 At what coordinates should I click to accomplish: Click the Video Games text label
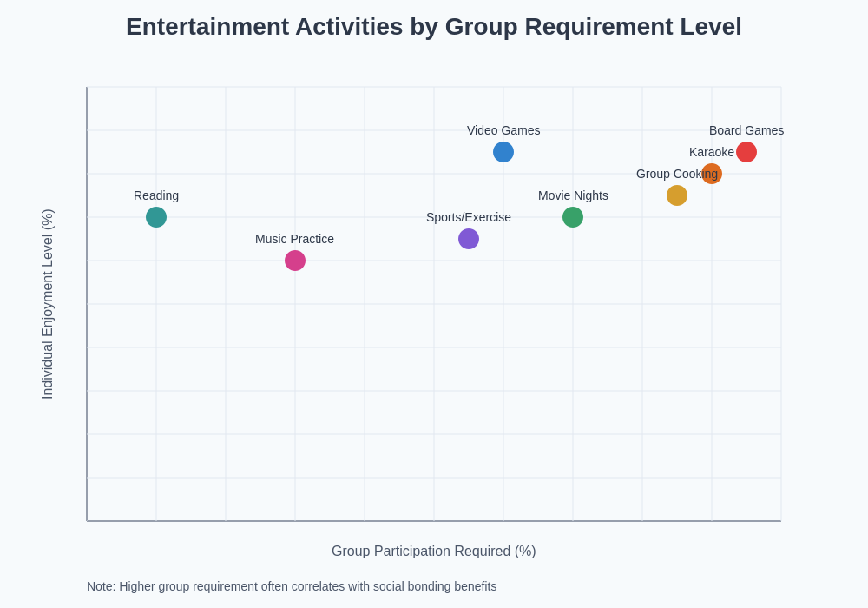(x=503, y=130)
